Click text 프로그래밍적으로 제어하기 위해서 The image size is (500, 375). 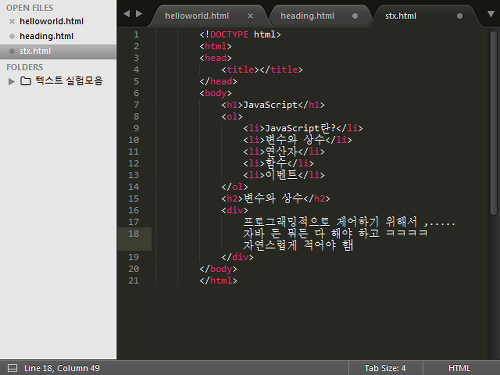pos(330,222)
